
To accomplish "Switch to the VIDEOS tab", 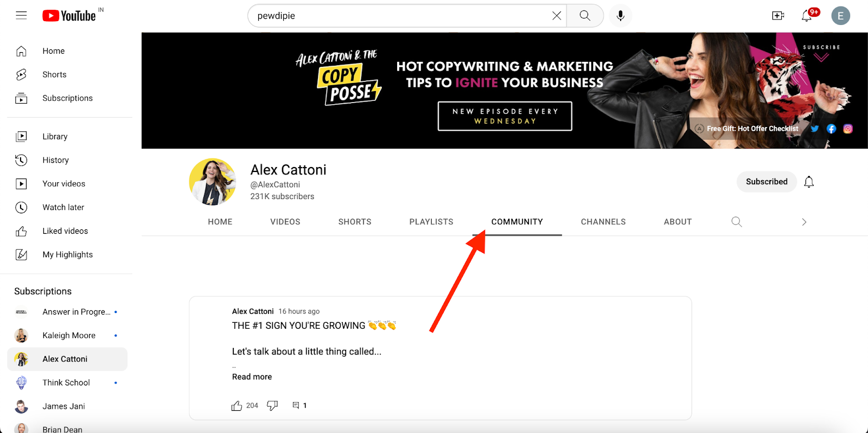I will click(x=285, y=222).
